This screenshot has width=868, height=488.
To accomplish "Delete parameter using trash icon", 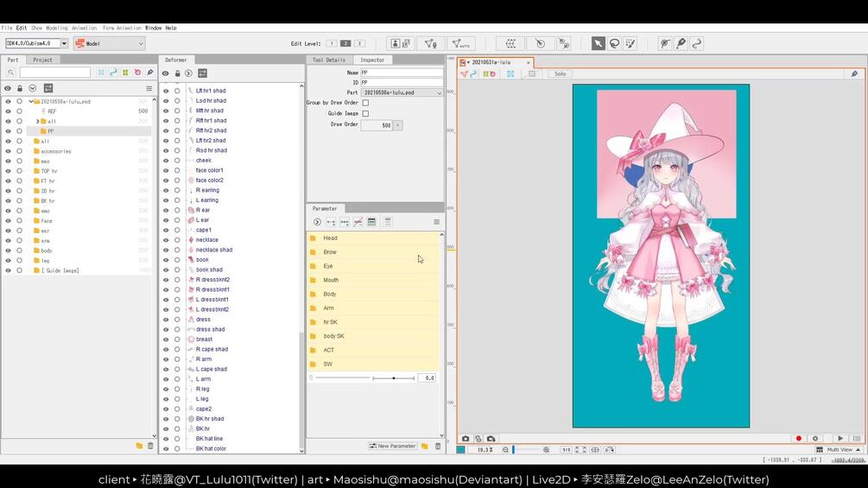I will (x=438, y=447).
